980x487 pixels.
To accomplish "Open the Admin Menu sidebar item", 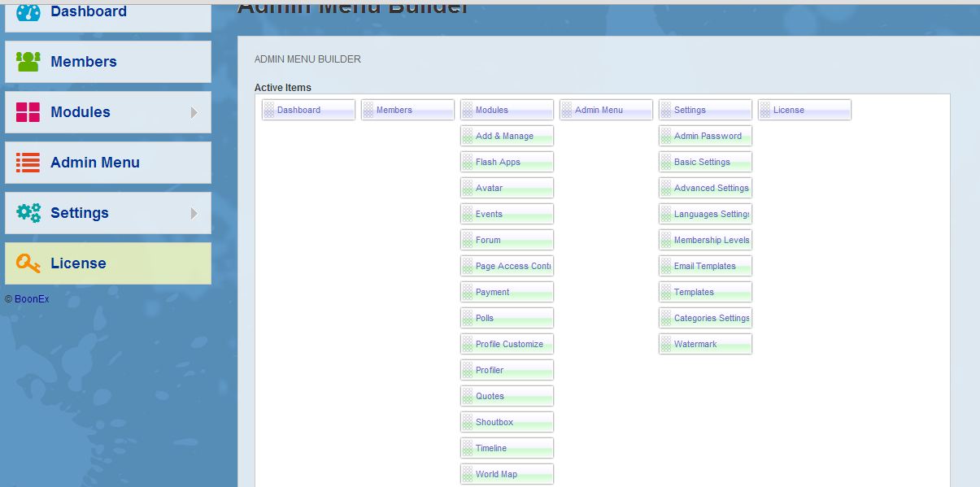I will pyautogui.click(x=94, y=163).
